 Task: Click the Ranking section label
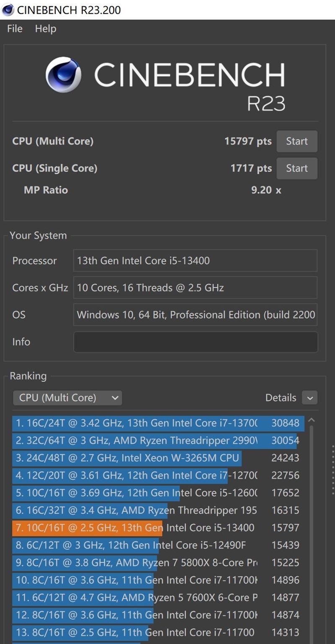pos(28,376)
